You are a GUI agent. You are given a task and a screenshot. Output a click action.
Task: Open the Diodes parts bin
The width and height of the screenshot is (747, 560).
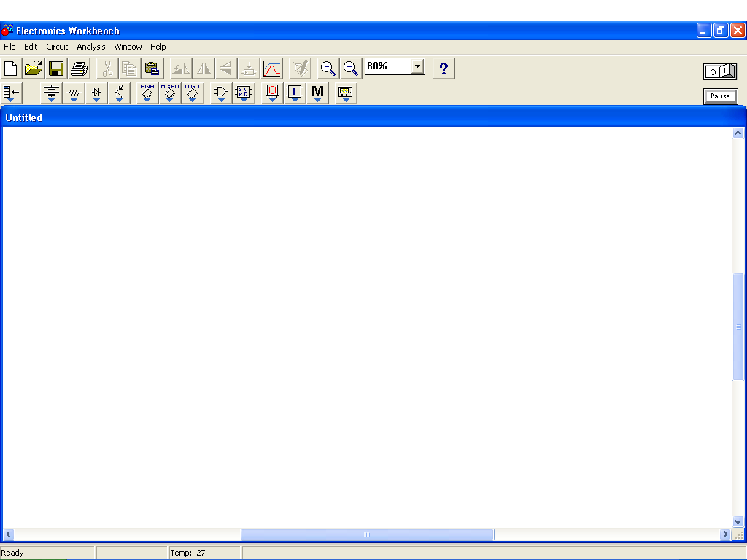point(96,93)
